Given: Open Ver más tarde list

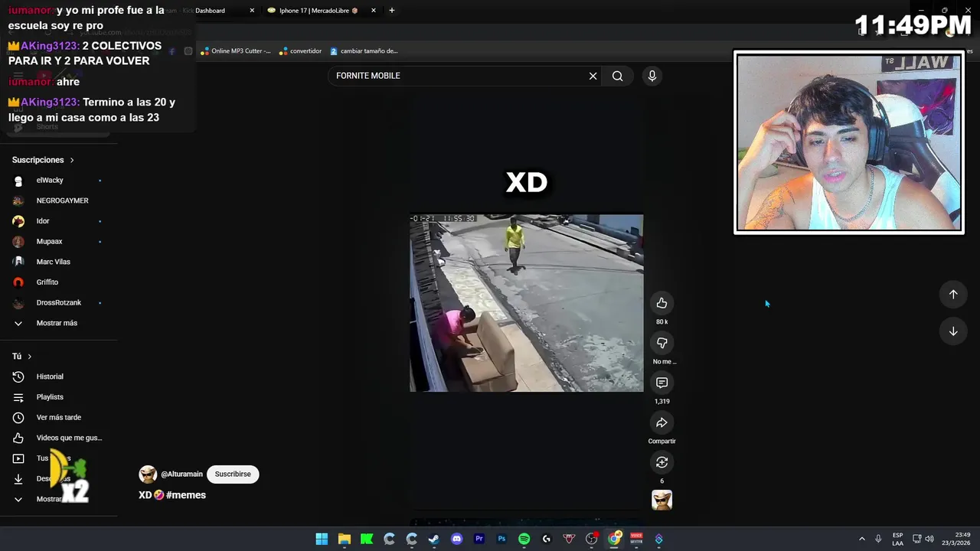Looking at the screenshot, I should click(x=58, y=418).
